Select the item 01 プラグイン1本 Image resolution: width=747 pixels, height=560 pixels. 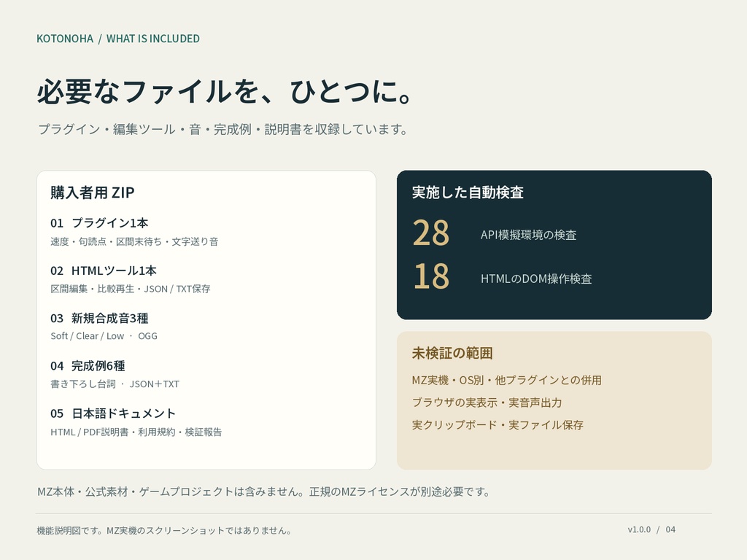(99, 223)
